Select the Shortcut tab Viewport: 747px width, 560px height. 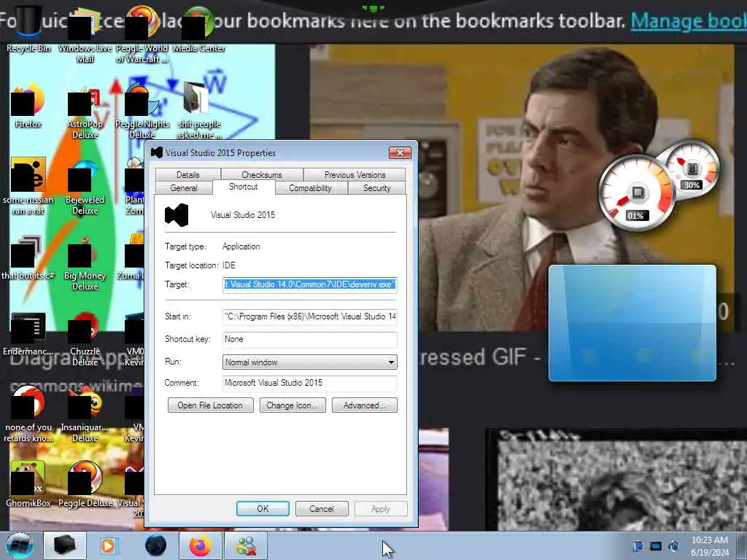pos(244,187)
